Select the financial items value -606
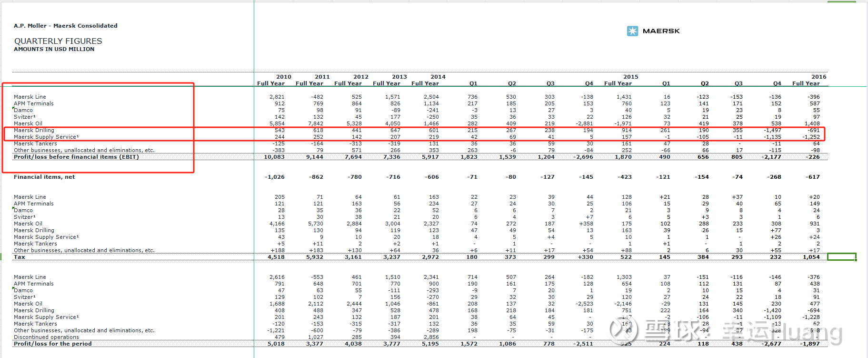868x358 pixels. (x=432, y=177)
